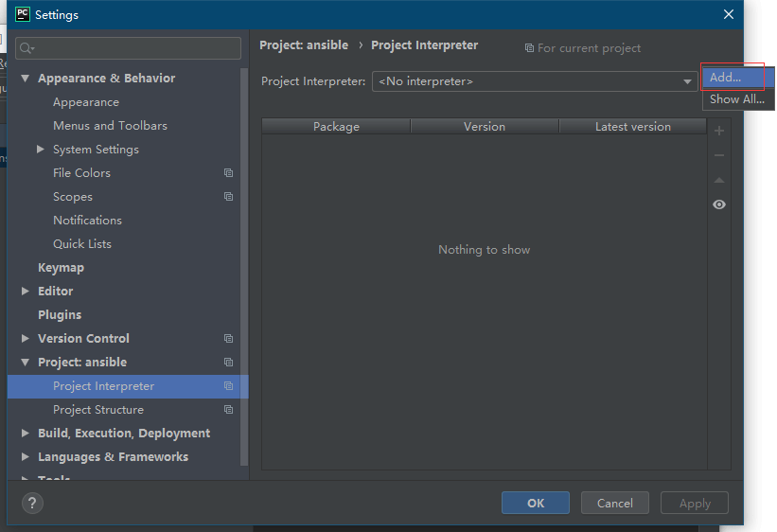Open Scopes settings
Image resolution: width=777 pixels, height=532 pixels.
tap(73, 197)
